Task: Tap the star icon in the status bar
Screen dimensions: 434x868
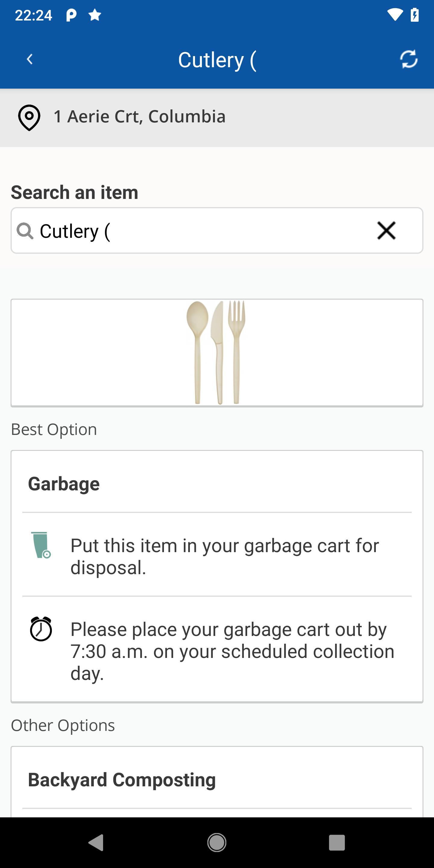Action: pyautogui.click(x=95, y=15)
